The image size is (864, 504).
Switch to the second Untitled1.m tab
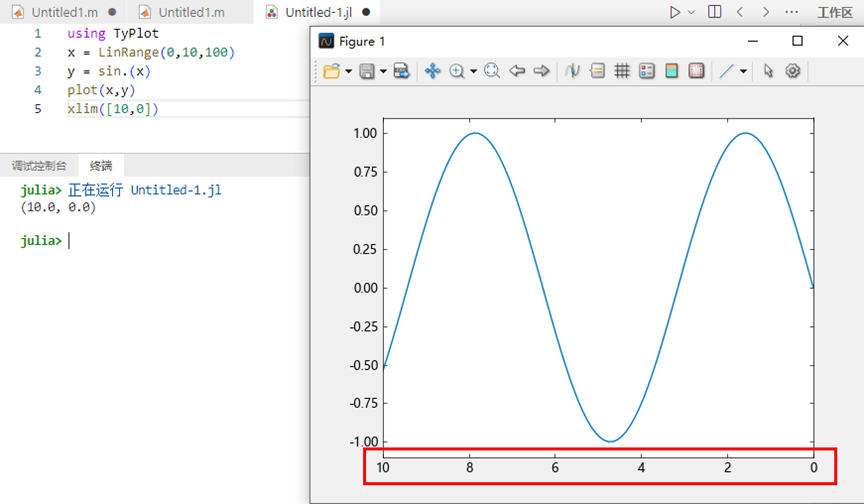point(191,12)
